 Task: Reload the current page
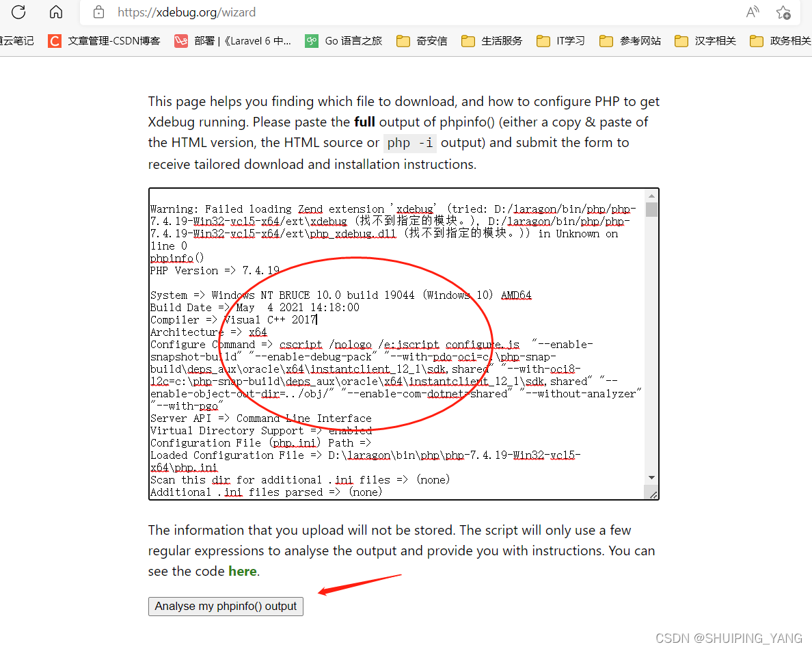click(18, 12)
